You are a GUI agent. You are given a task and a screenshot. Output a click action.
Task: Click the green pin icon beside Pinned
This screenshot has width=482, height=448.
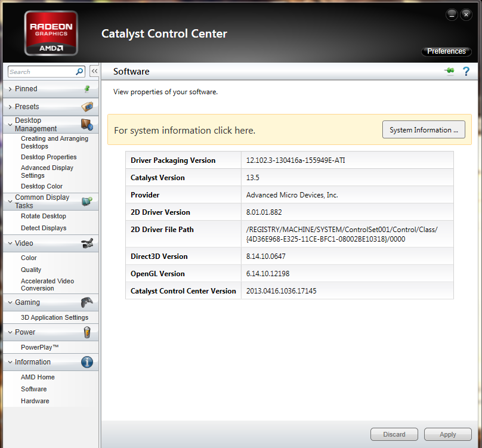[87, 89]
